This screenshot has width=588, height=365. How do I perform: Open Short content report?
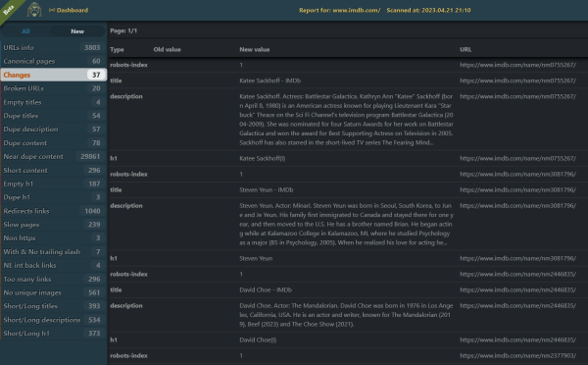tap(53, 170)
